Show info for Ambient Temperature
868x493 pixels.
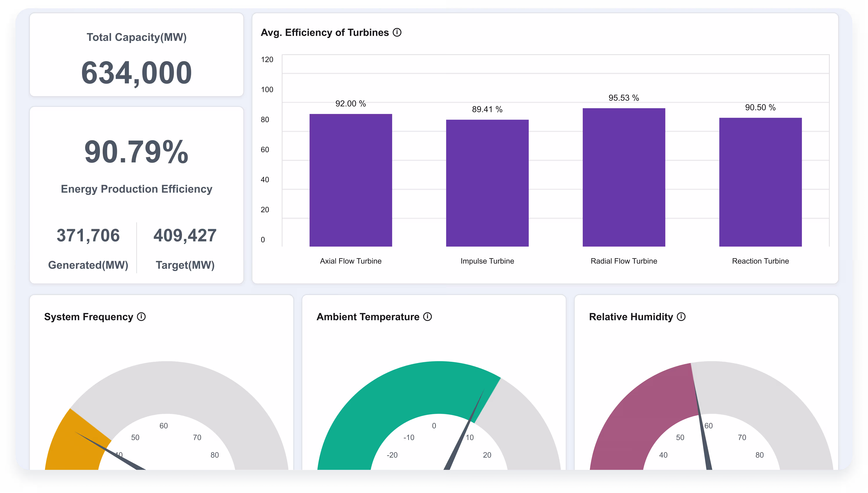(x=427, y=317)
